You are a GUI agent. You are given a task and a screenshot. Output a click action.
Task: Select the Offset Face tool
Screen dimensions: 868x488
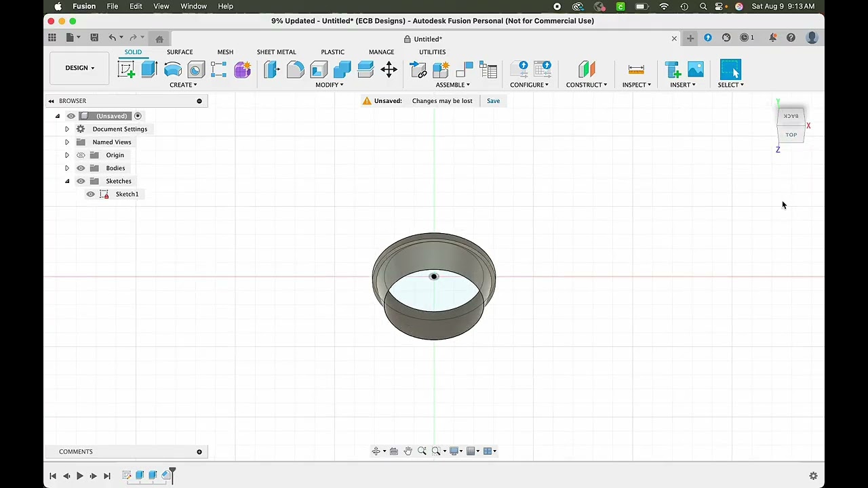pos(366,69)
